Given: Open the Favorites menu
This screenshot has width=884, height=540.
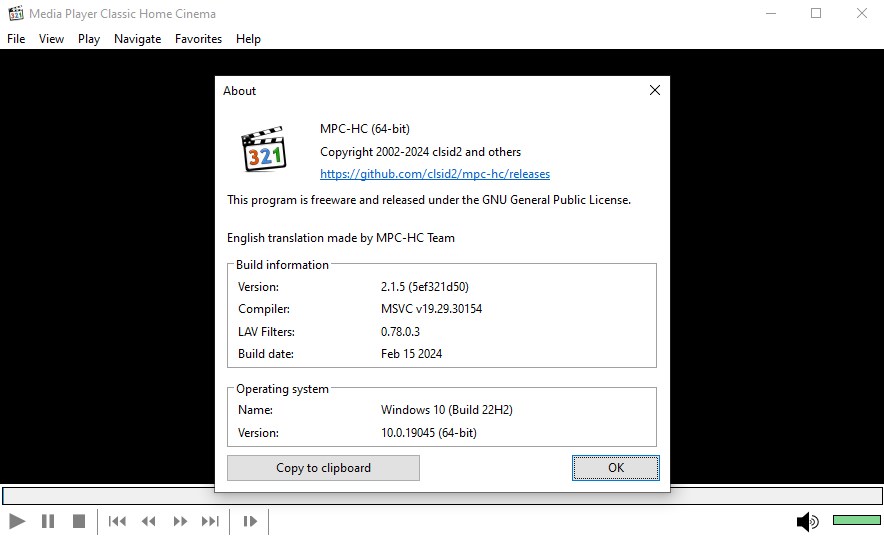Looking at the screenshot, I should (198, 39).
